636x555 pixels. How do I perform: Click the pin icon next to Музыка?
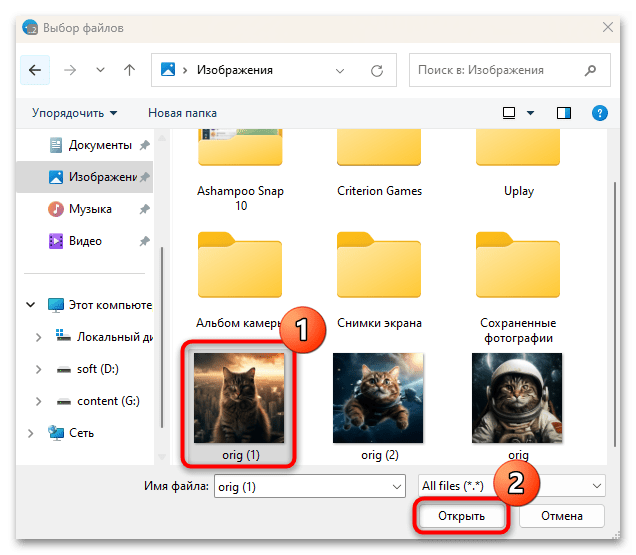click(144, 209)
